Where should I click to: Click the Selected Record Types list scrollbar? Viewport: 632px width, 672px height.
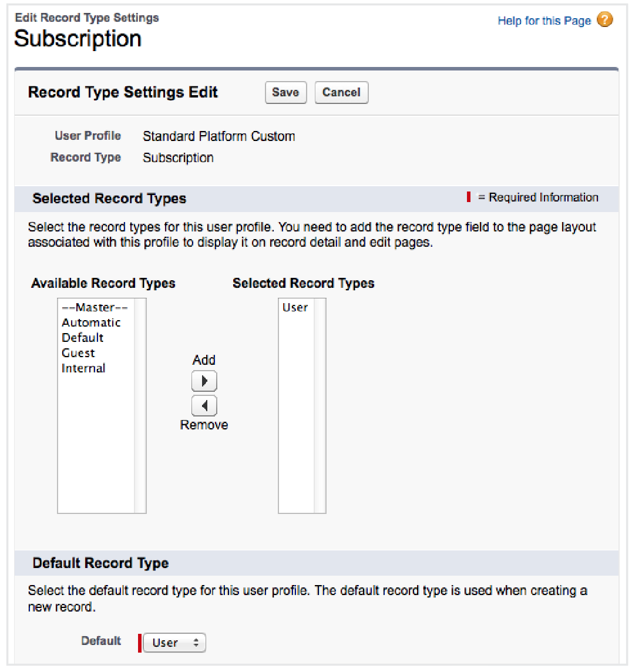pyautogui.click(x=320, y=405)
